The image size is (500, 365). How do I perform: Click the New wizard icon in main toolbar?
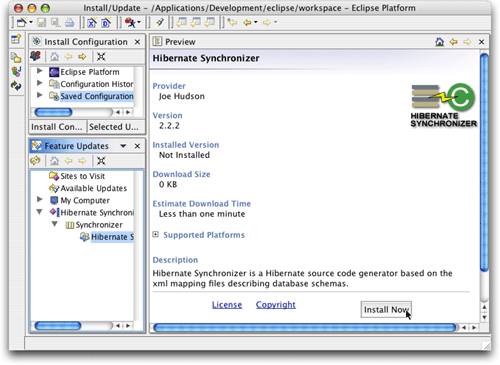point(22,22)
